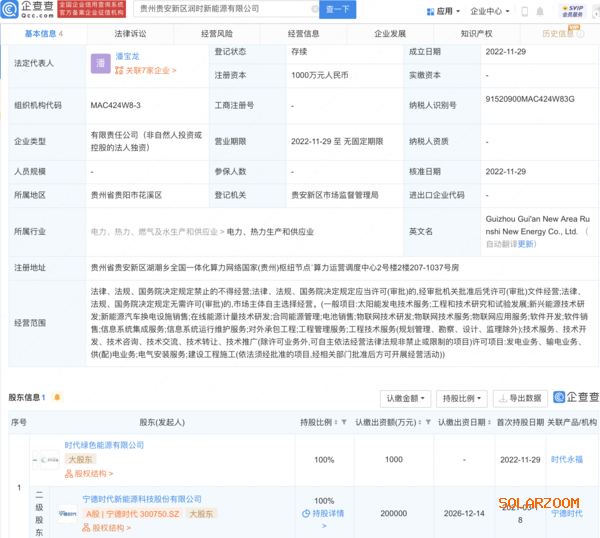600x538 pixels.
Task: Sort by 持股比例 column header
Action: click(319, 423)
